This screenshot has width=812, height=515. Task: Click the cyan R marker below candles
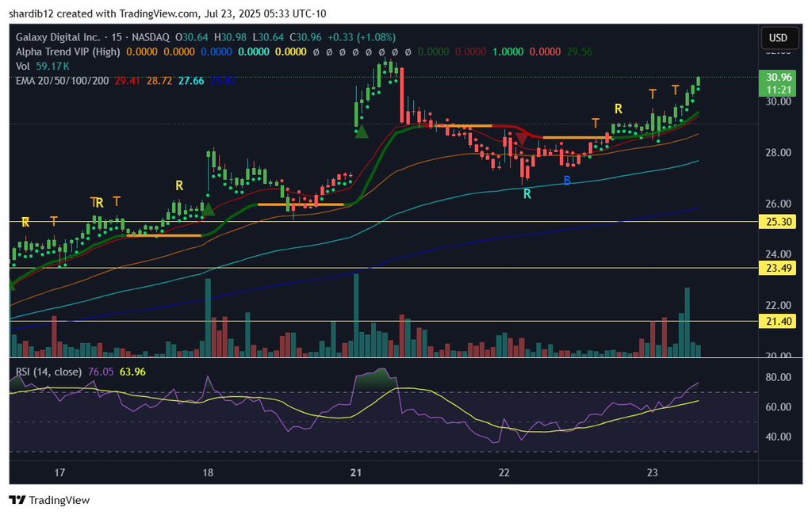coord(527,194)
